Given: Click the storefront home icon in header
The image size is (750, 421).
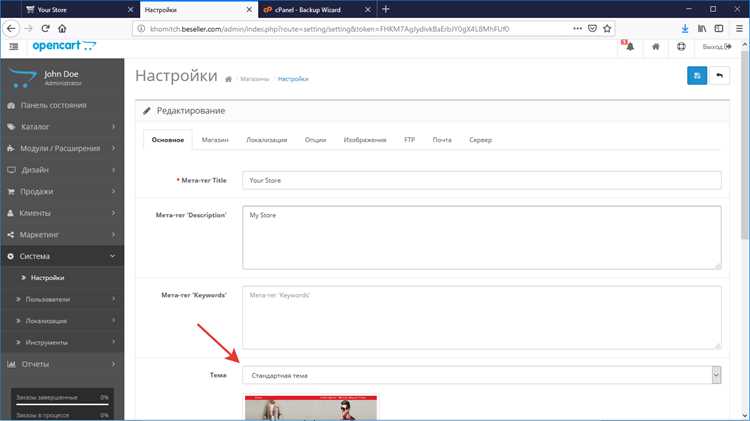Looking at the screenshot, I should 656,46.
